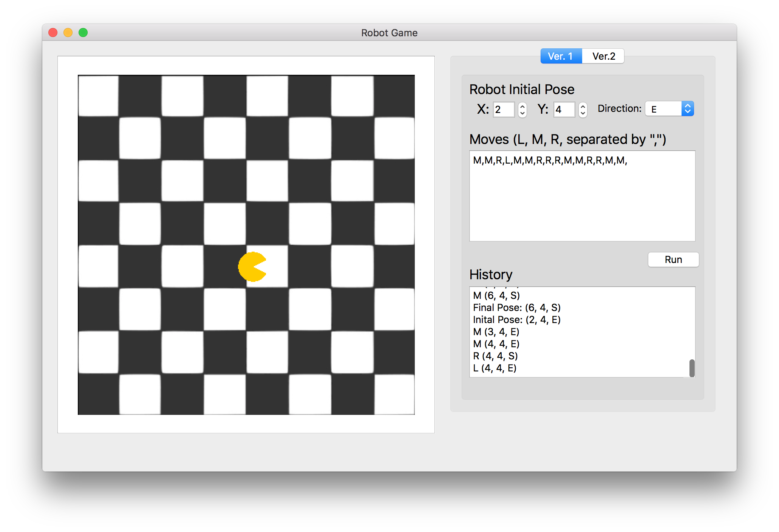The image size is (779, 532).
Task: Increment the Y value stepper up arrow
Action: 583,107
